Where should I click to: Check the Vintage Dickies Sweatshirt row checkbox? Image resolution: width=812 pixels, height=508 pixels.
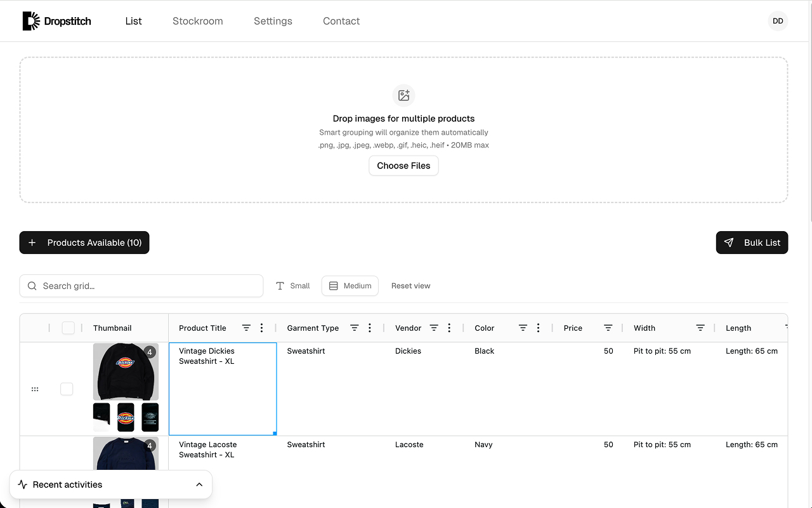67,389
